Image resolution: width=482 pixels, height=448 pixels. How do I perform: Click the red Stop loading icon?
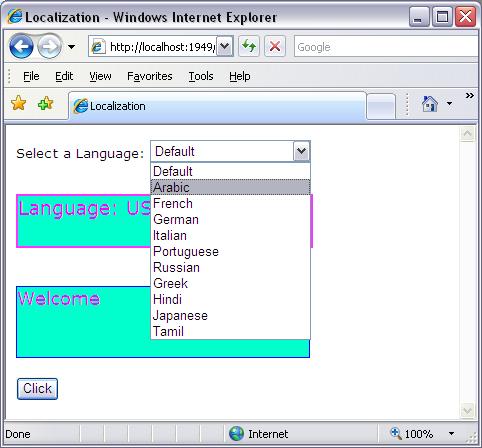(275, 46)
